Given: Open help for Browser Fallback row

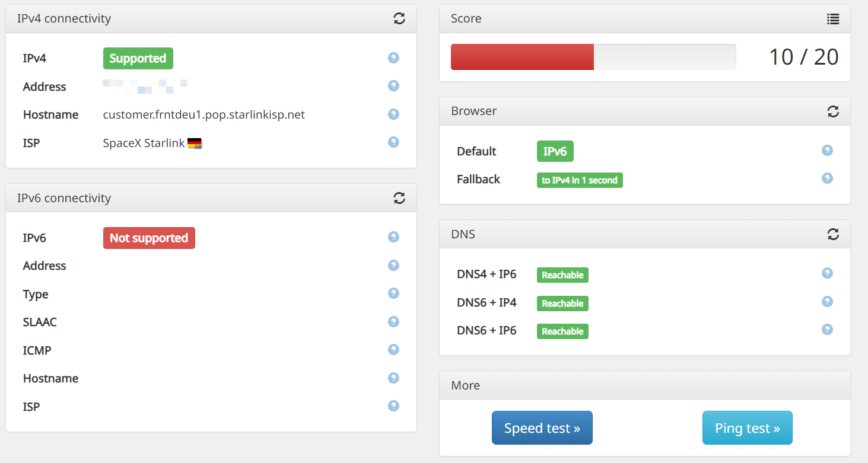Looking at the screenshot, I should (827, 178).
